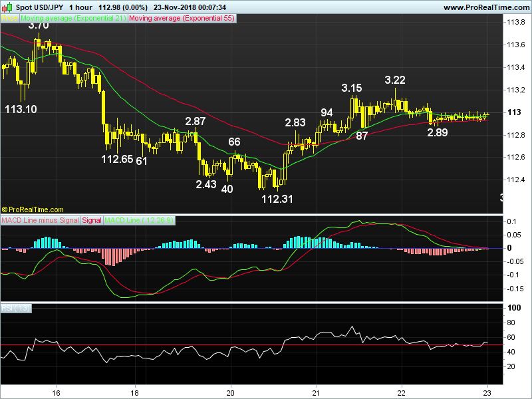Open MACD Line (12 26 9) settings label
Viewport: 532px width, 399px height.
click(x=140, y=220)
